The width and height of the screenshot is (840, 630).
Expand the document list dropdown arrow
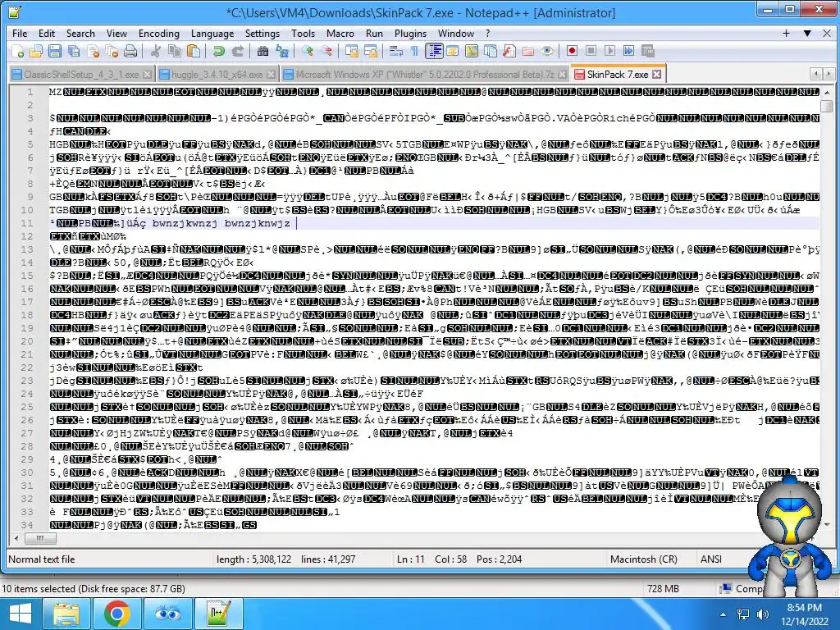807,33
